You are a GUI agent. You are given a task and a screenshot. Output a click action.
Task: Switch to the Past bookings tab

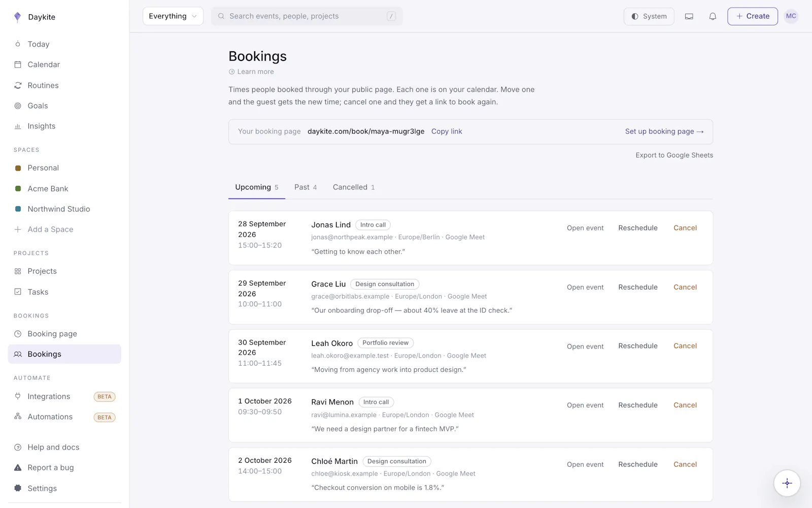pos(306,187)
